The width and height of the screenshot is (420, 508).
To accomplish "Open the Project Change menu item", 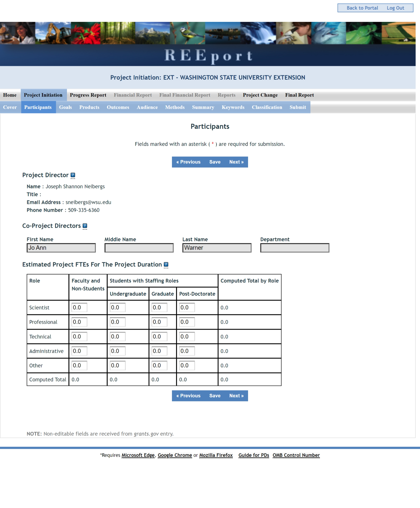I will (x=260, y=95).
